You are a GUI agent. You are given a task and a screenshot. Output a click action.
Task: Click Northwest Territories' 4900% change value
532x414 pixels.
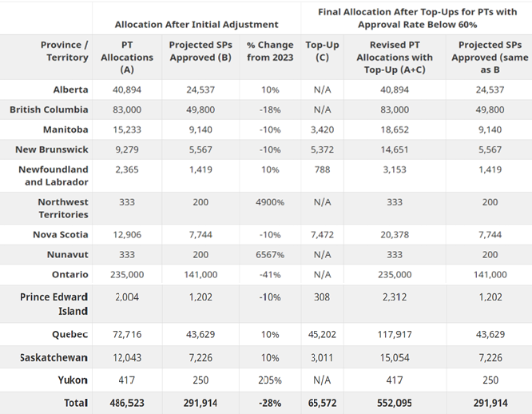tap(270, 202)
